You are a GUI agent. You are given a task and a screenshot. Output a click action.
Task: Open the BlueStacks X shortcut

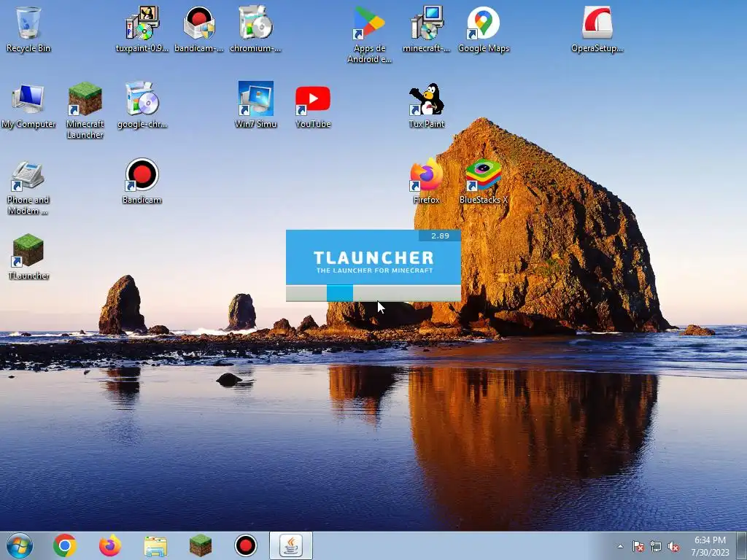pyautogui.click(x=484, y=182)
